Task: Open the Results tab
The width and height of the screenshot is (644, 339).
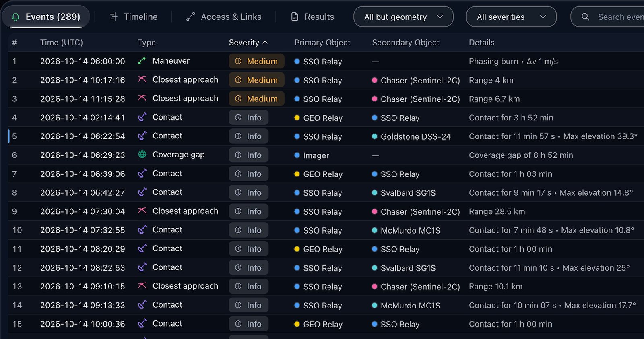Action: pyautogui.click(x=313, y=17)
